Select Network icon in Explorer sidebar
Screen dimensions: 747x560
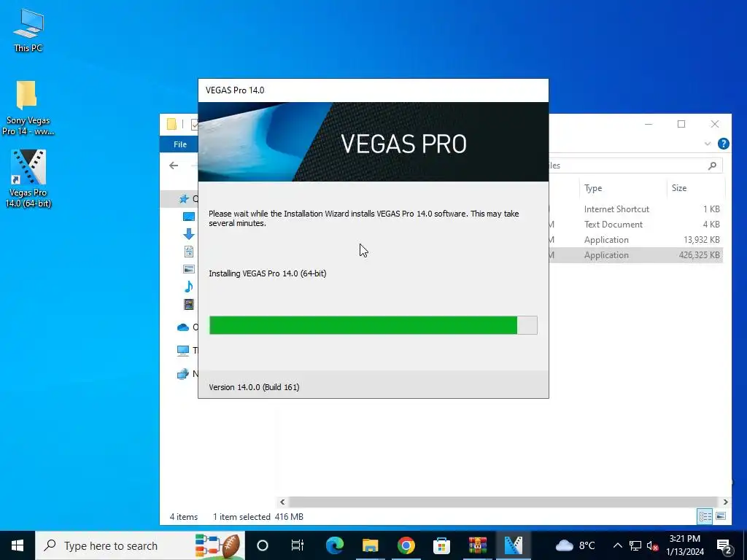183,374
